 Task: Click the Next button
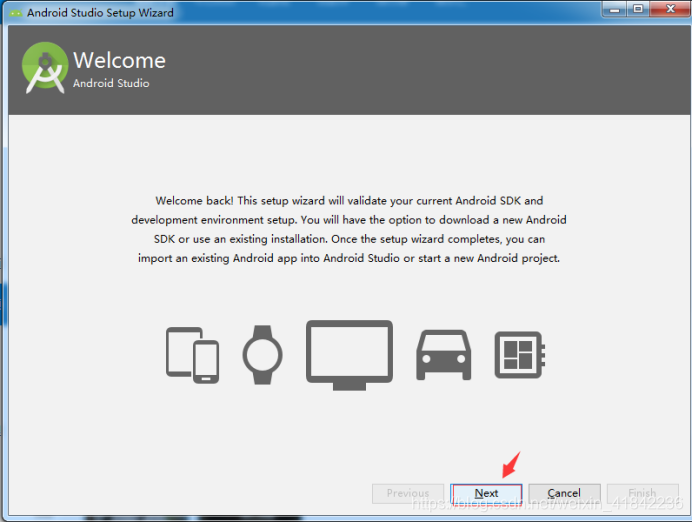(x=486, y=493)
